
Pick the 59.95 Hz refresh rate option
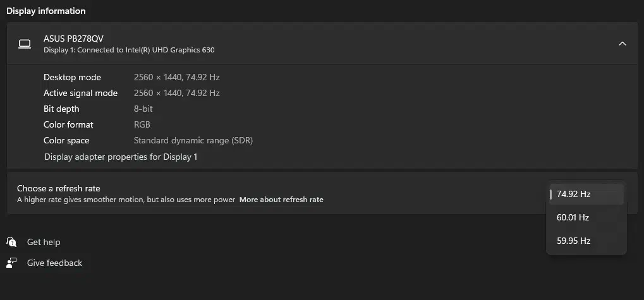573,241
